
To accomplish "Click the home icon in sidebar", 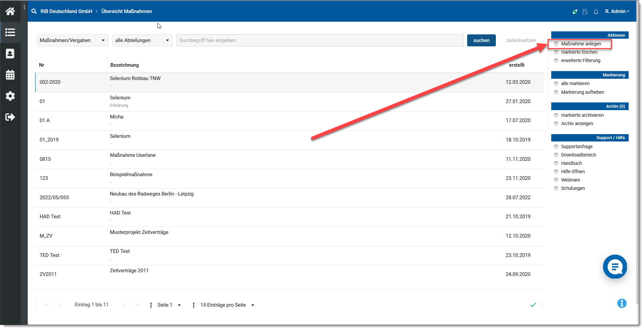I will (x=10, y=11).
